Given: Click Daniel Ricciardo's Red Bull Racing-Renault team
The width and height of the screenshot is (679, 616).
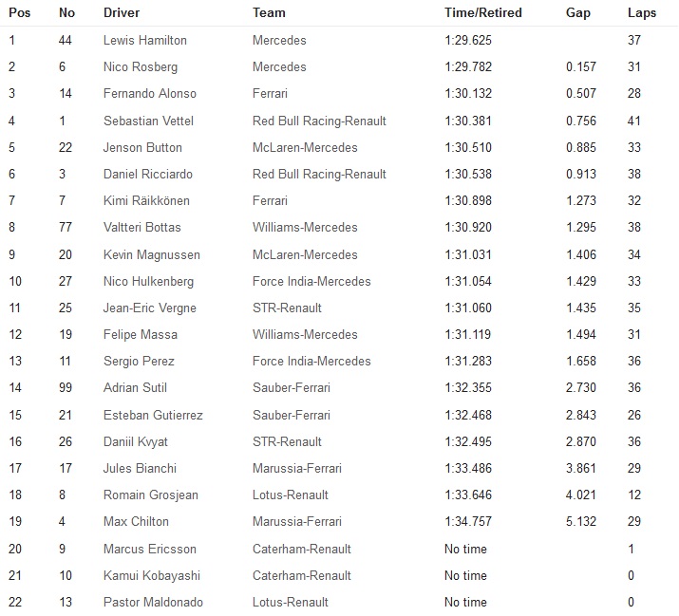Looking at the screenshot, I should pos(319,175).
